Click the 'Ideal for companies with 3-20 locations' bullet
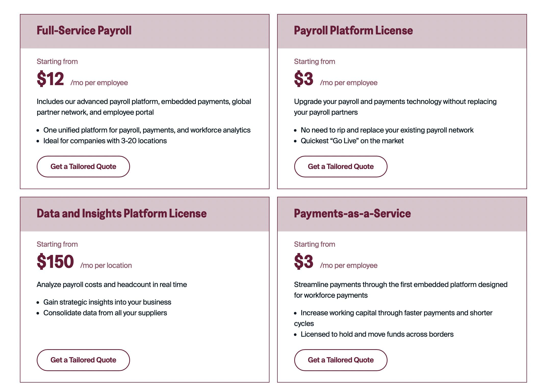540x392 pixels. (105, 141)
